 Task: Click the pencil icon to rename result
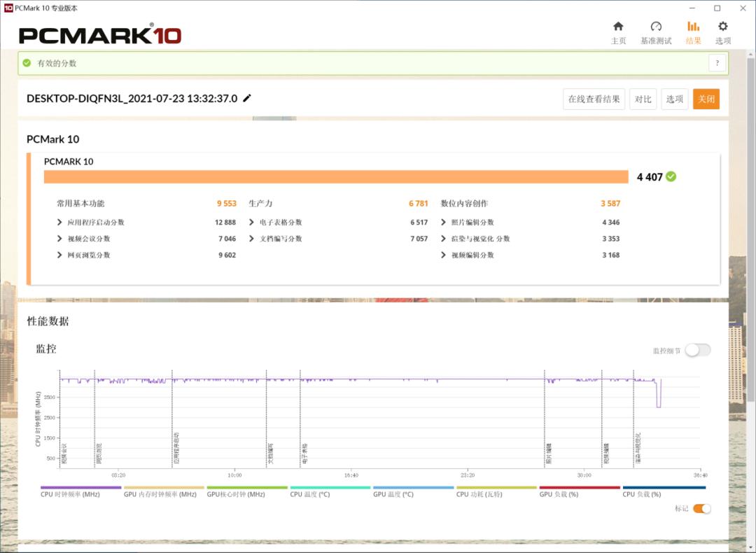[247, 99]
